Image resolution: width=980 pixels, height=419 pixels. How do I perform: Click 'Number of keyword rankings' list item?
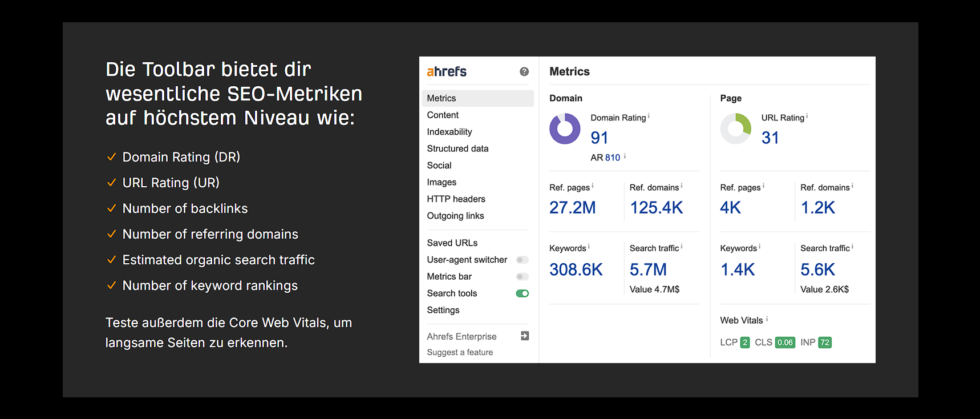click(210, 285)
